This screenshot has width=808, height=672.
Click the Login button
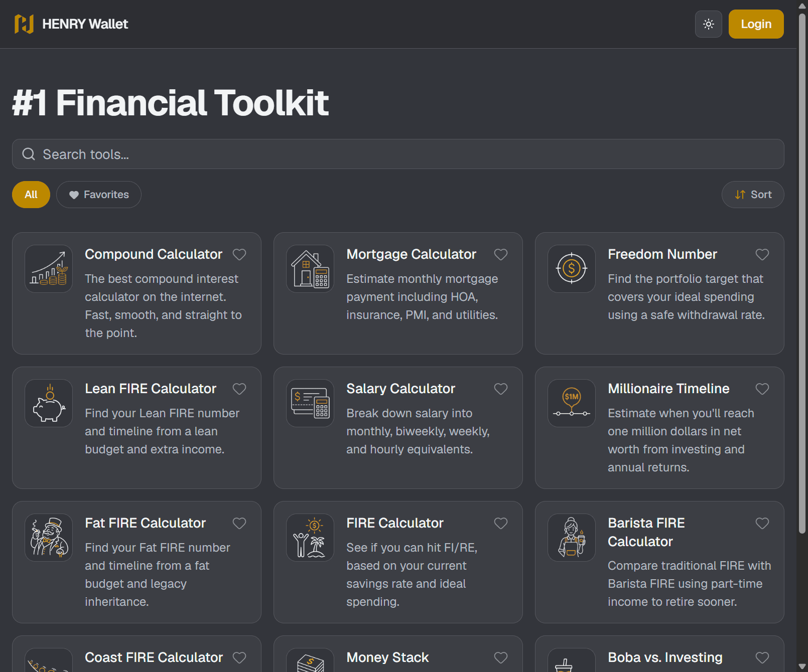(x=756, y=24)
